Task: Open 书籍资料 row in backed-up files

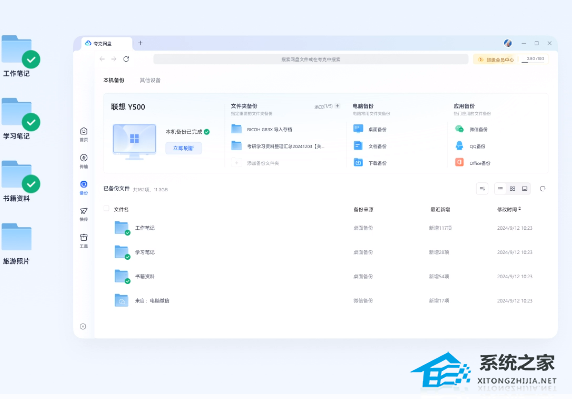Action: point(325,276)
